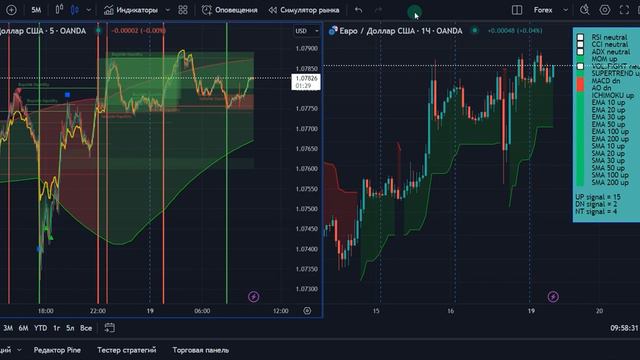Click the UP signal = 15 text
Viewport: 640px width, 360px height.
pyautogui.click(x=598, y=197)
